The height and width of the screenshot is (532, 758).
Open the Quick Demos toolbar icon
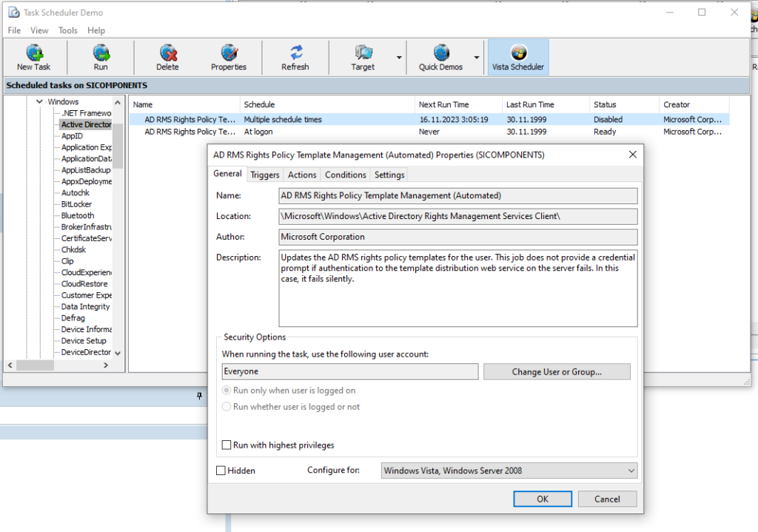(x=441, y=57)
